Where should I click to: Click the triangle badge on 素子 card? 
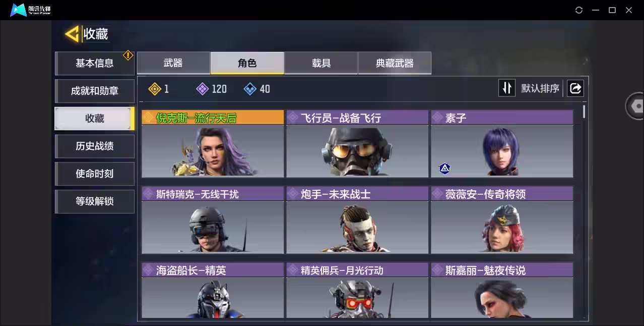(x=444, y=169)
